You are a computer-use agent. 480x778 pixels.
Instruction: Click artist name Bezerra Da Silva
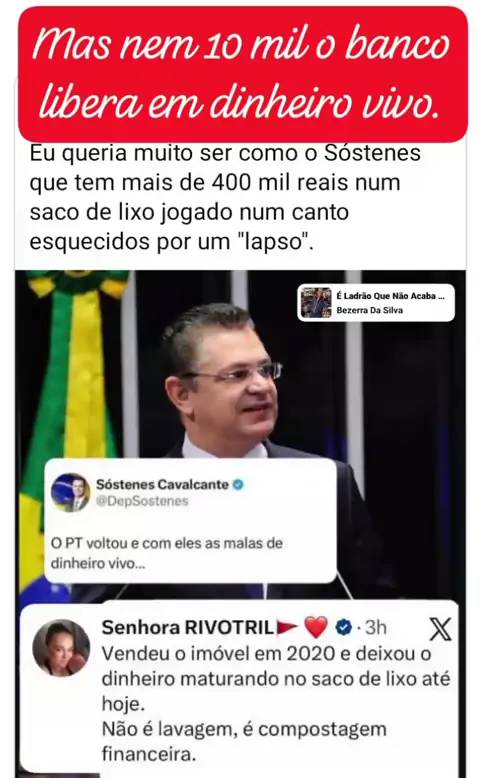pos(369,310)
